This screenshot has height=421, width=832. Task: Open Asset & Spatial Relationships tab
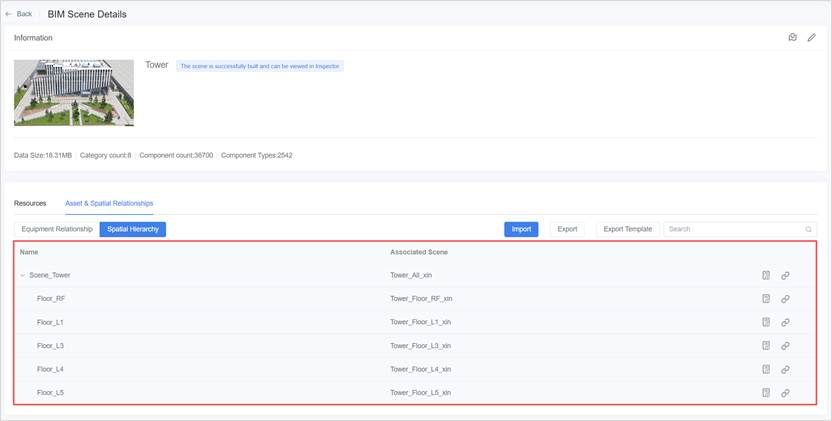109,203
